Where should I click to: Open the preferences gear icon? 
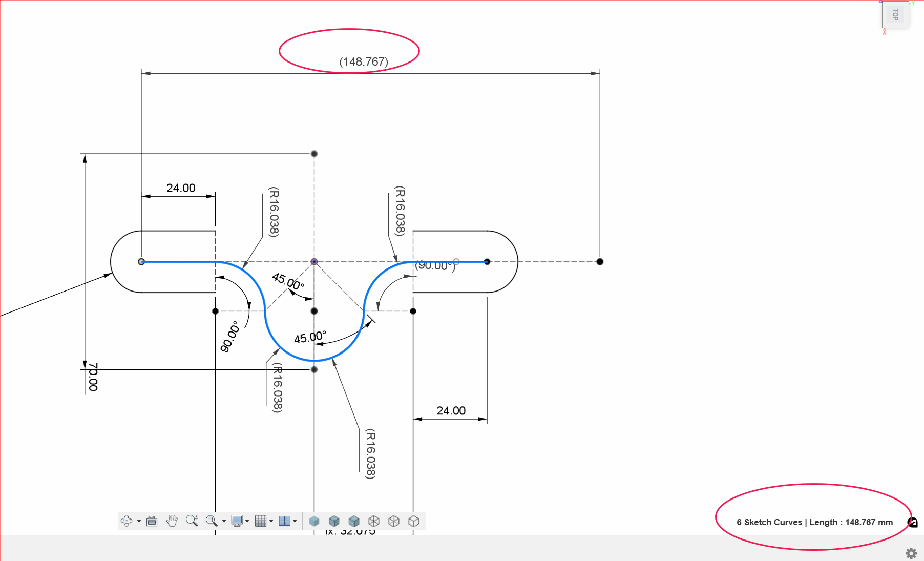[911, 553]
